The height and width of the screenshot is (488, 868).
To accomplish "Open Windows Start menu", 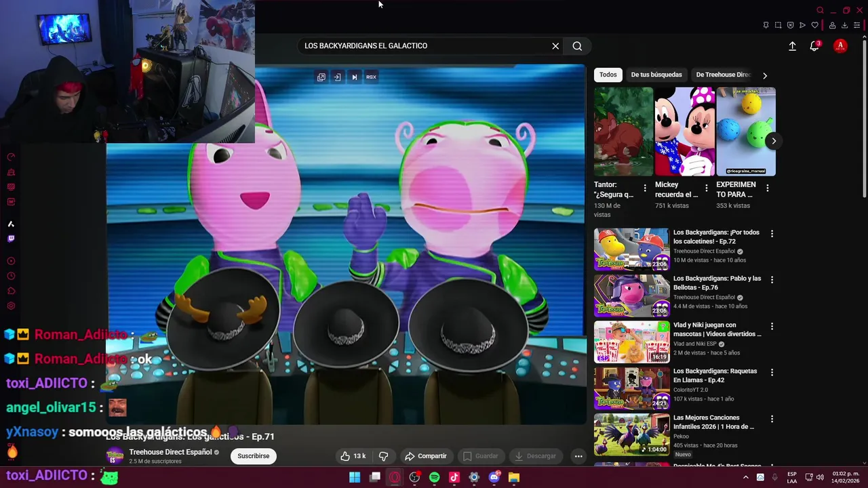I will (355, 477).
